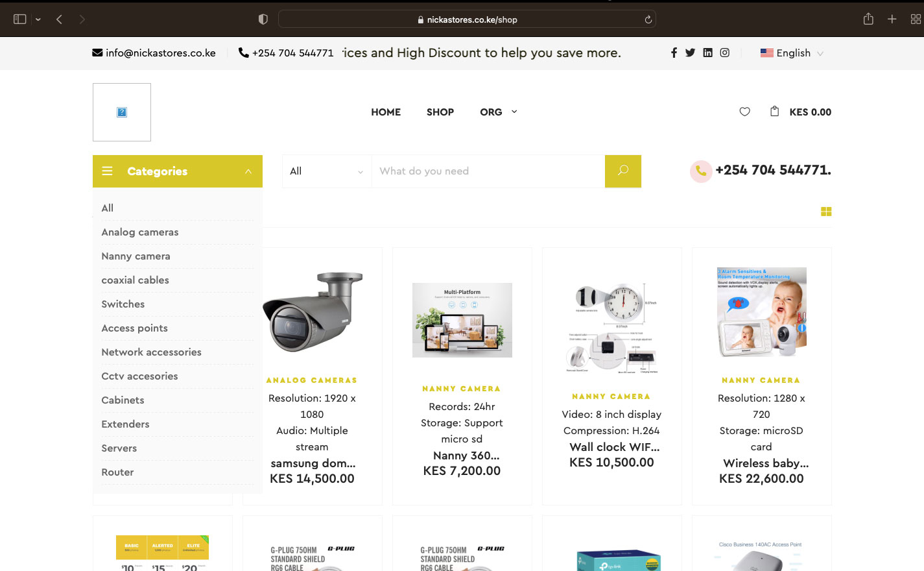Open the shopping bag cart icon

pyautogui.click(x=774, y=112)
